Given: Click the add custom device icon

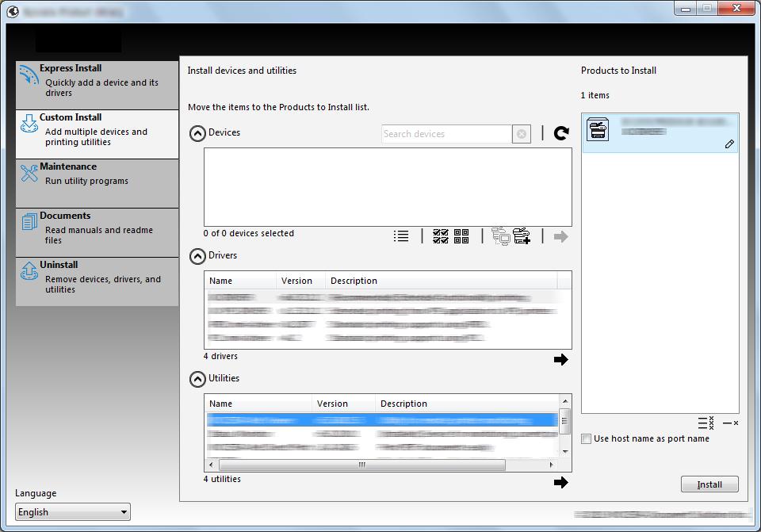Looking at the screenshot, I should (x=522, y=236).
